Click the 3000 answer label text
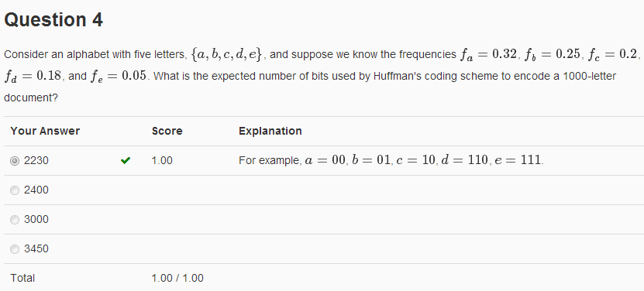Image resolution: width=644 pixels, height=291 pixels. (36, 220)
